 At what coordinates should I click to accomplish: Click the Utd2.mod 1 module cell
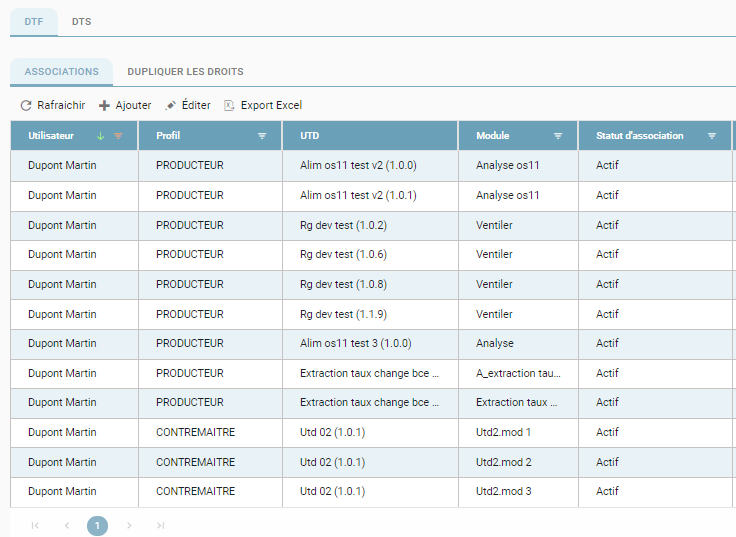tap(518, 433)
